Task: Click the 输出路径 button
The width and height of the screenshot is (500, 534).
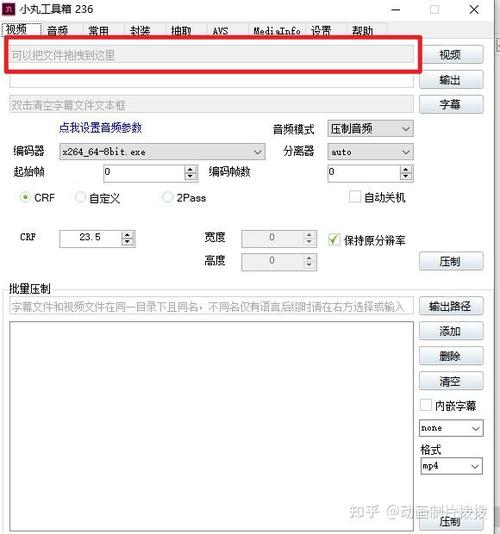Action: (x=451, y=306)
